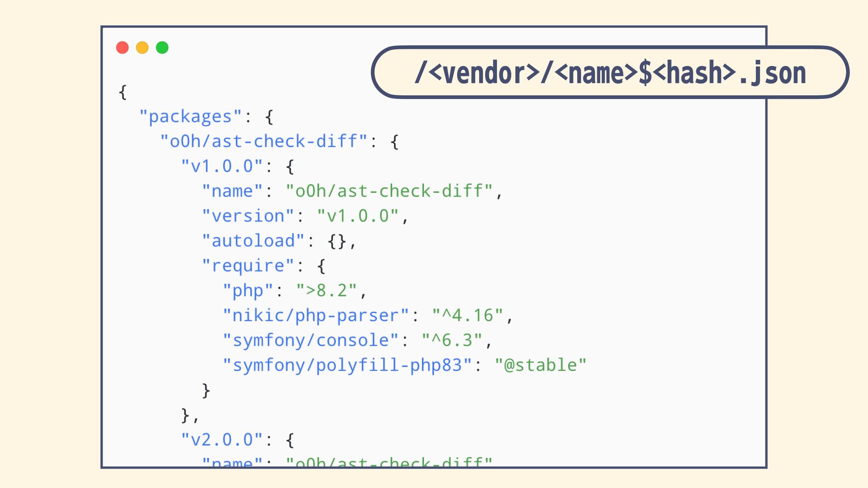Viewport: 868px width, 488px height.
Task: Click the "^4.16" value
Action: (468, 315)
